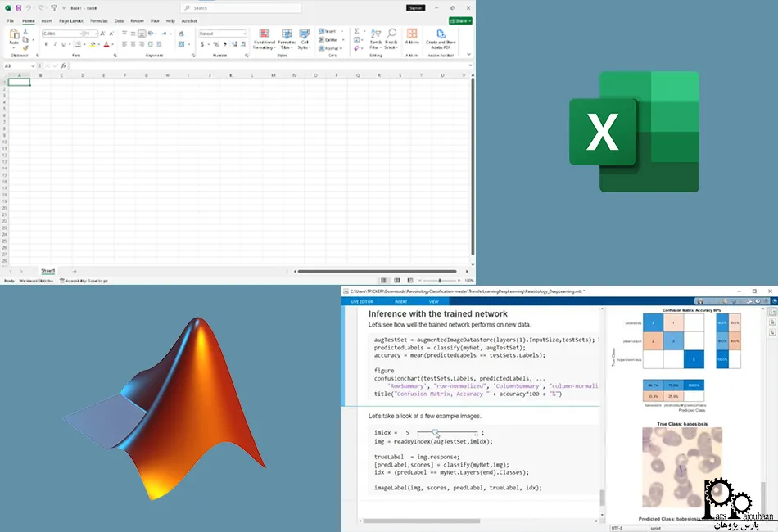The image size is (778, 532).
Task: Click the green Share button
Action: [460, 20]
